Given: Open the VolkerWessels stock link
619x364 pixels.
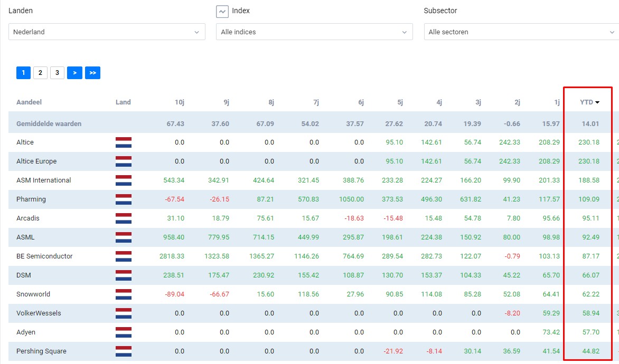Looking at the screenshot, I should click(x=39, y=313).
